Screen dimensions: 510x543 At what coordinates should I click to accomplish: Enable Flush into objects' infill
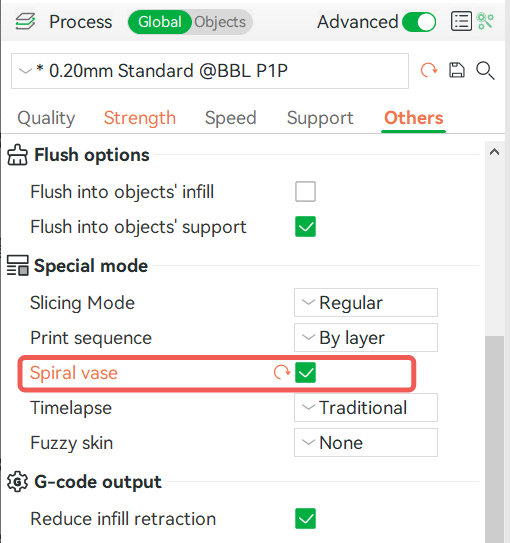coord(305,192)
